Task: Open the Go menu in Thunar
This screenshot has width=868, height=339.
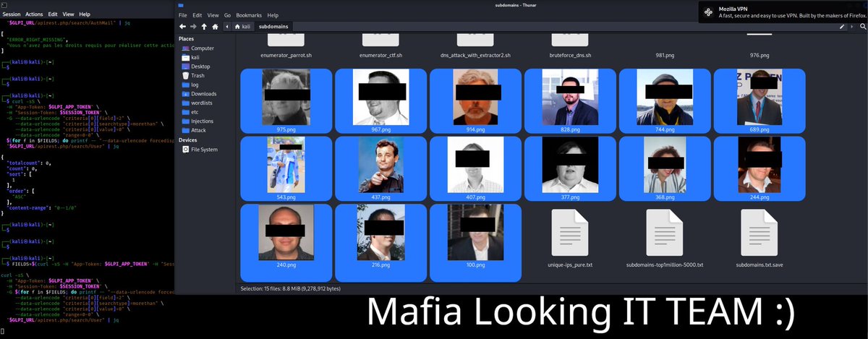Action: [227, 15]
